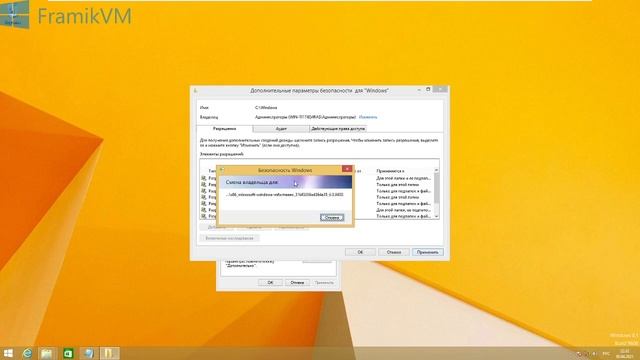Open the Действующие права доступа tab
The width and height of the screenshot is (640, 360).
pyautogui.click(x=338, y=129)
